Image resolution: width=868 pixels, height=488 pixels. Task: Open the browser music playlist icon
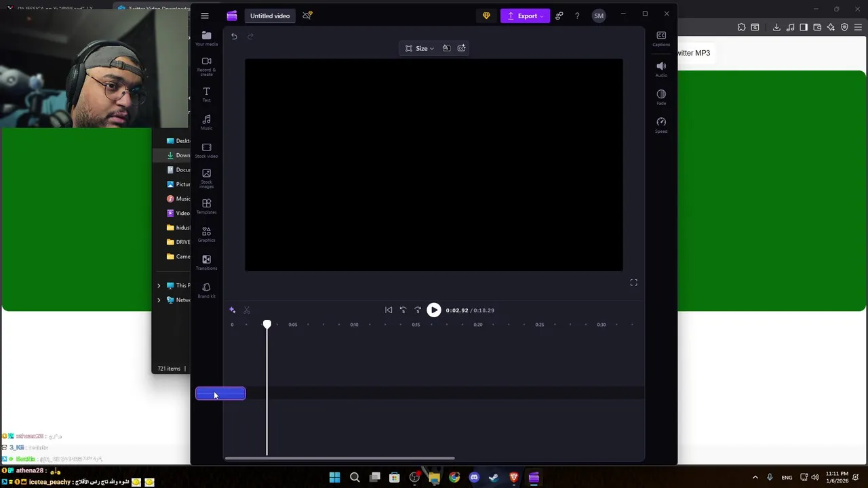click(x=790, y=27)
